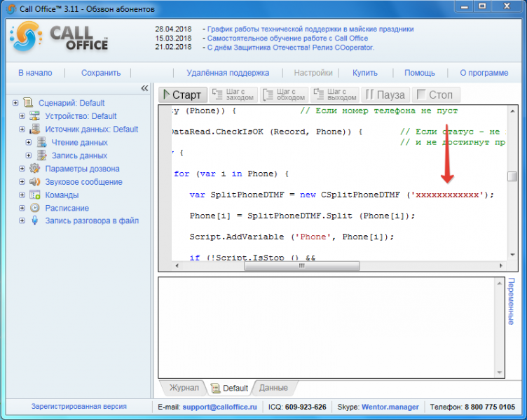Select Звуковое сообщение in the tree
The image size is (527, 420).
coord(83,181)
